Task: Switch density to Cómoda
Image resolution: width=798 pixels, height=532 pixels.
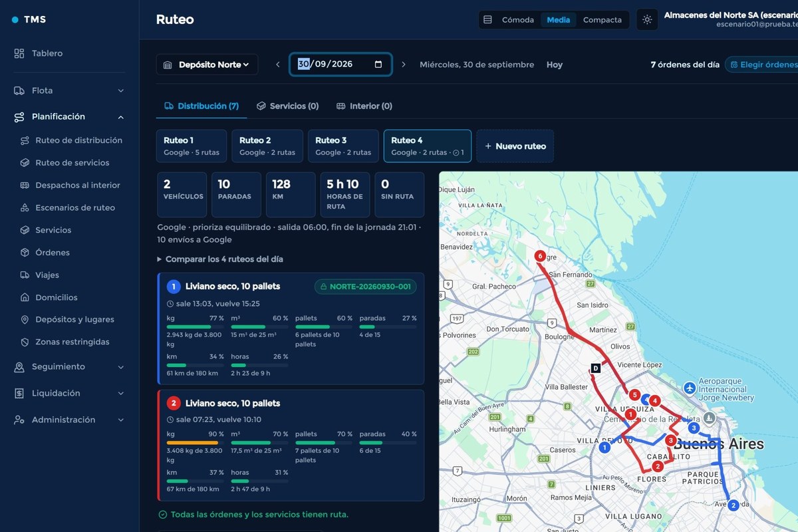Action: pyautogui.click(x=518, y=20)
